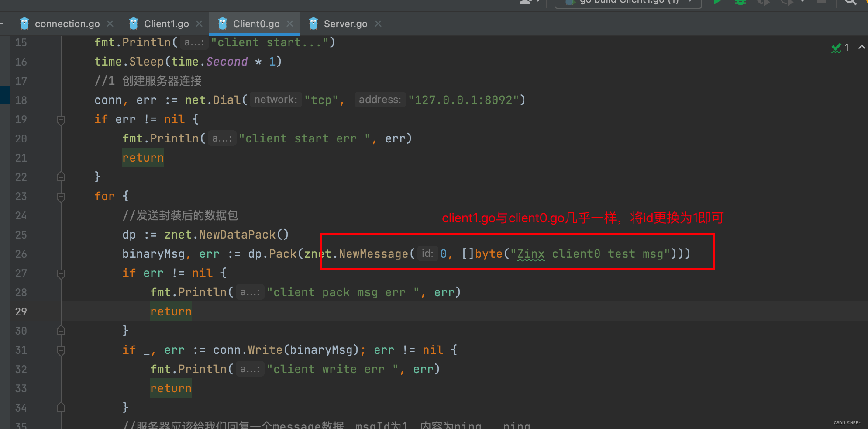Viewport: 868px width, 429px height.
Task: Click the "client write err " string
Action: pos(332,369)
